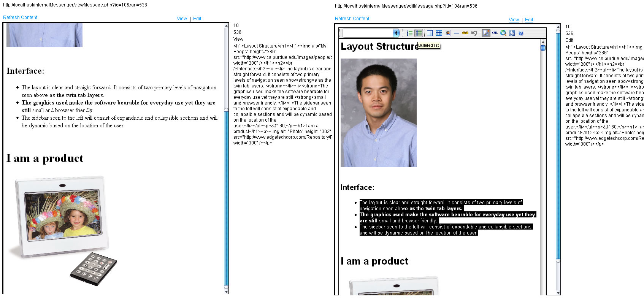The height and width of the screenshot is (298, 644).
Task: Open the style dropdown in the editor toolbar
Action: click(x=371, y=33)
